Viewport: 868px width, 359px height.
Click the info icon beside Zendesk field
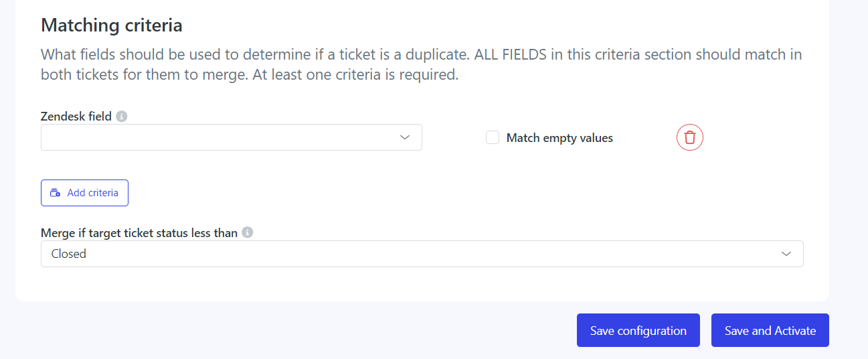pyautogui.click(x=121, y=117)
